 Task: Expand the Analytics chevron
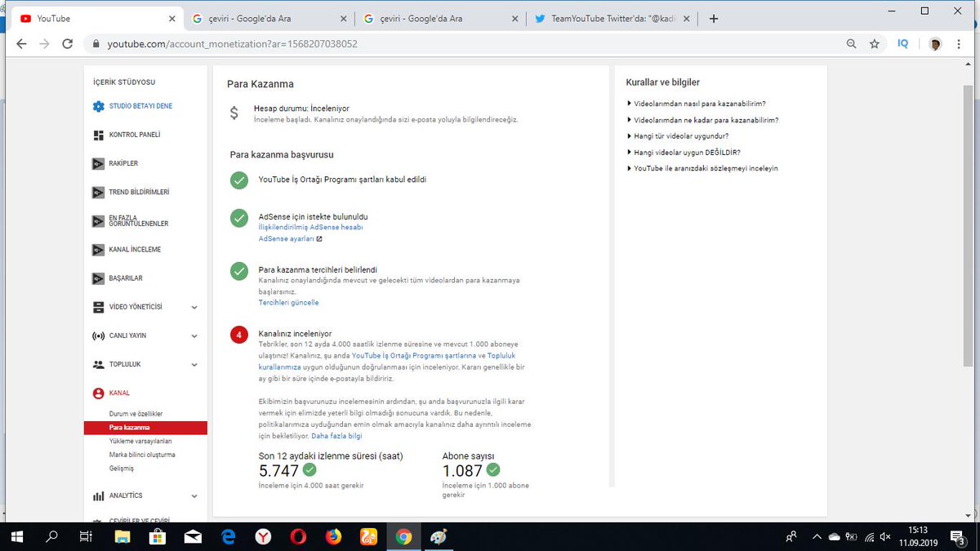(x=194, y=496)
